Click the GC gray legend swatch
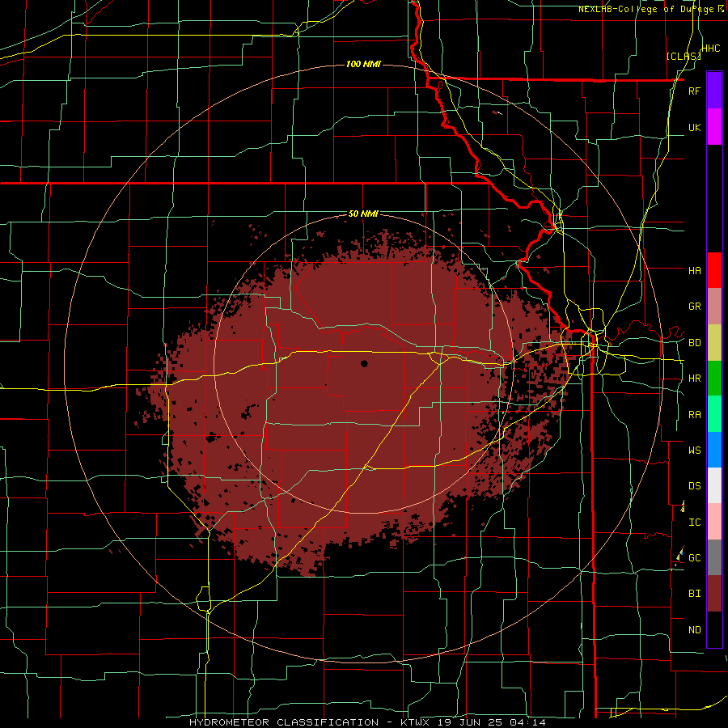 [714, 557]
